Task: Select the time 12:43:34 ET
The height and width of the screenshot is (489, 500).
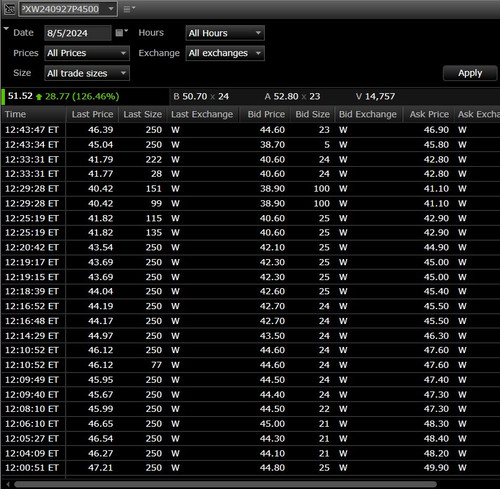Action: (32, 145)
